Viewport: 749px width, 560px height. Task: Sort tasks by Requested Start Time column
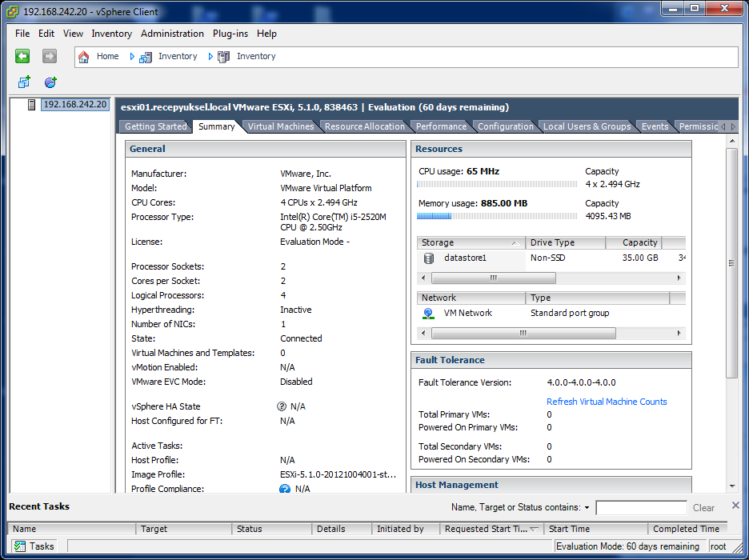(x=492, y=529)
